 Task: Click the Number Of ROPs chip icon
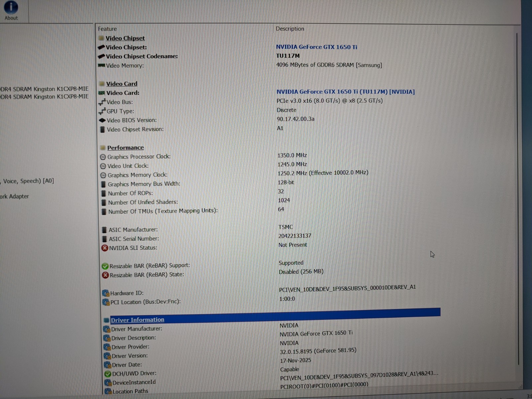tap(104, 193)
